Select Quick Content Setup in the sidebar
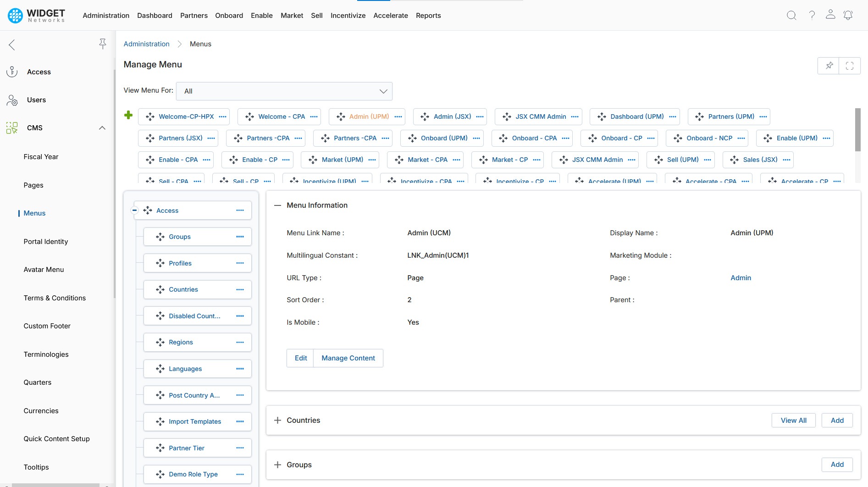868x487 pixels. click(56, 439)
